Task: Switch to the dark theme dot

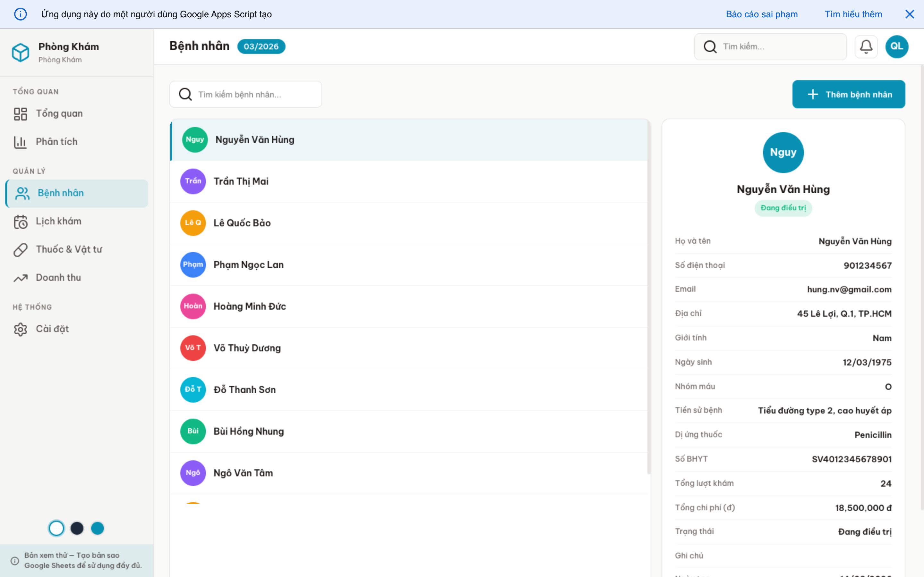Action: click(77, 528)
